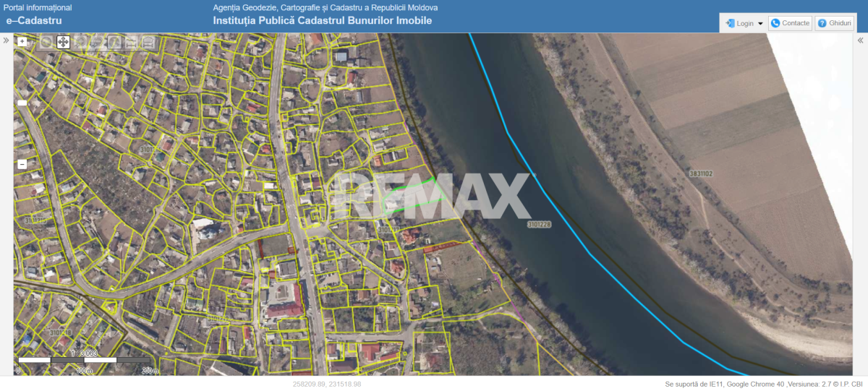Click the green highlighted parcel on map
Image resolution: width=868 pixels, height=391 pixels.
click(x=416, y=195)
